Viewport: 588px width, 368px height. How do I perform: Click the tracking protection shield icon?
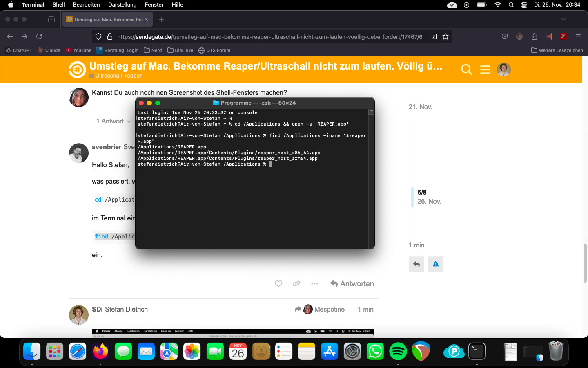(98, 36)
